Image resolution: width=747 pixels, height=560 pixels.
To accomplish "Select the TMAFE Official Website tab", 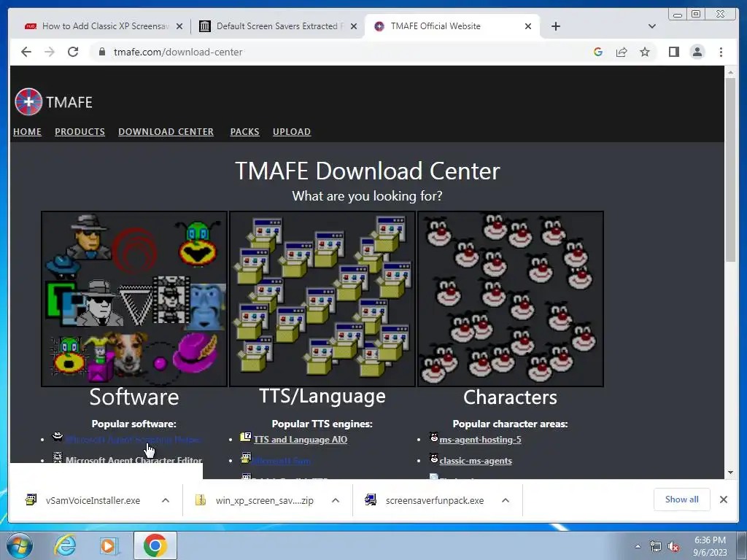I will tap(452, 26).
